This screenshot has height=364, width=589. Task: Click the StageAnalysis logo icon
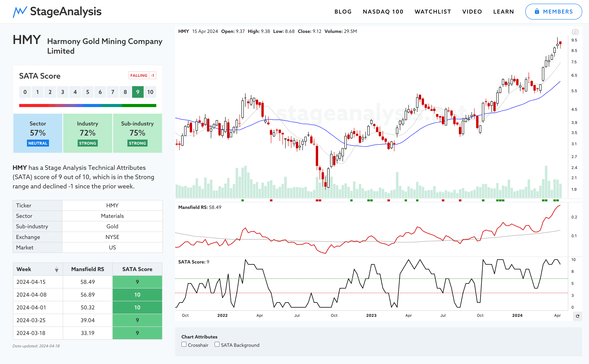pos(20,12)
